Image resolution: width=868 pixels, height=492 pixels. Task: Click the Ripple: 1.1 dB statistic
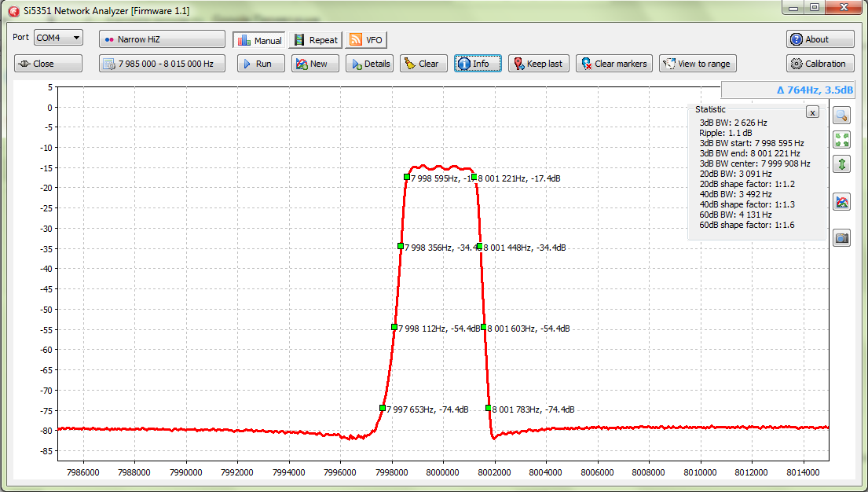pos(726,133)
